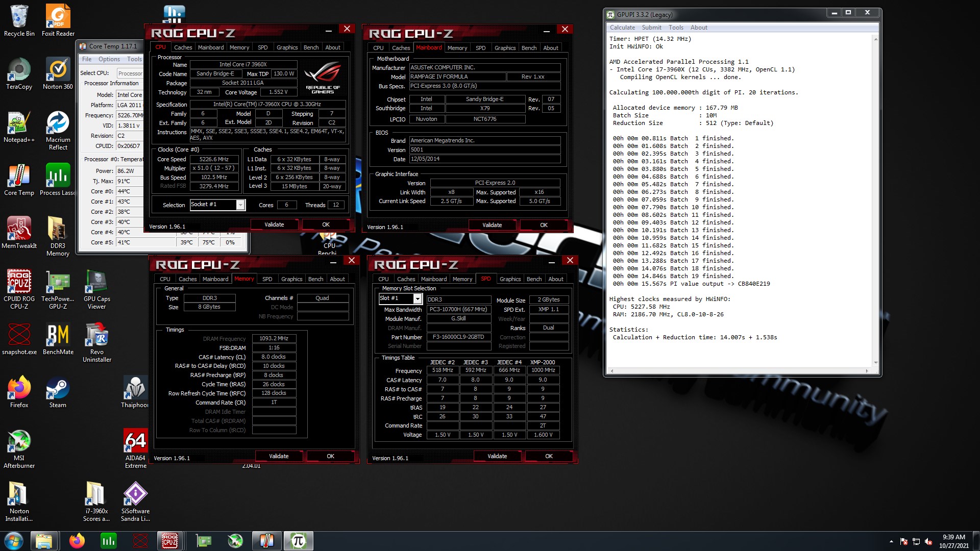Viewport: 980px width, 551px height.
Task: Open Thaiphoon desktop icon
Action: [135, 392]
